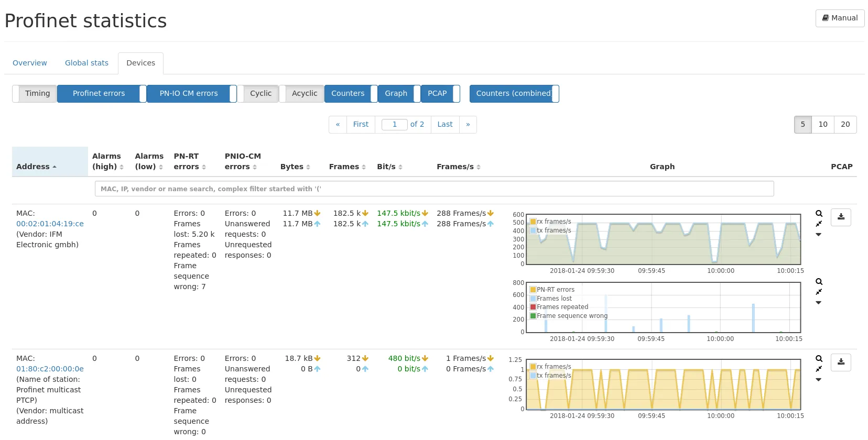Open MAC address 00:02:01:04:19:ce link
Viewport: 868px width, 440px height.
tap(50, 224)
